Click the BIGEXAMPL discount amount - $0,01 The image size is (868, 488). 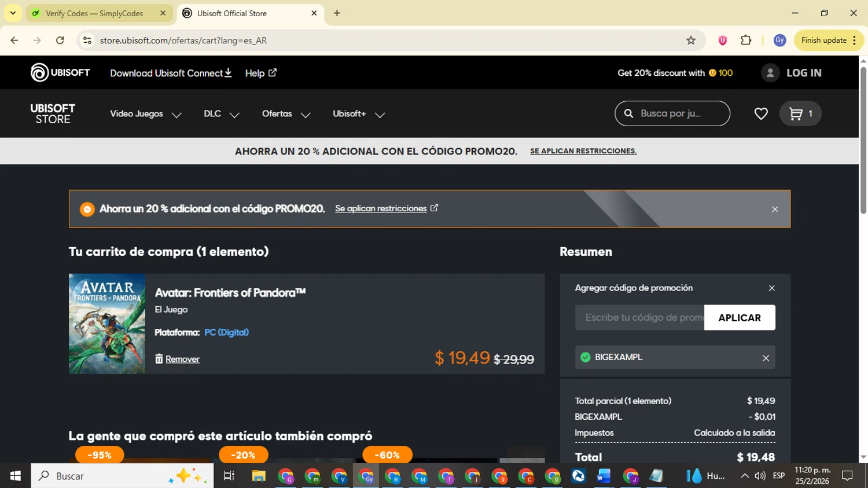click(762, 417)
